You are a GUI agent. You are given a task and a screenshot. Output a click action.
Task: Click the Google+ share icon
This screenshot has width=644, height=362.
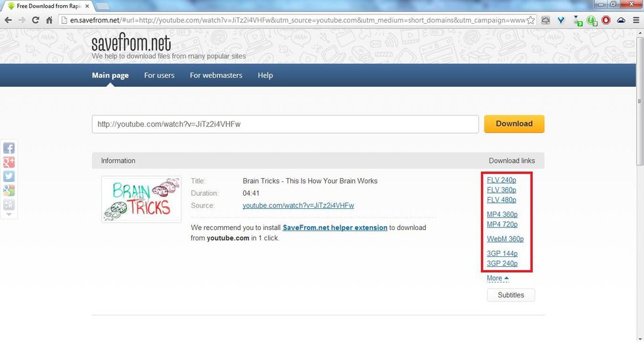point(9,162)
